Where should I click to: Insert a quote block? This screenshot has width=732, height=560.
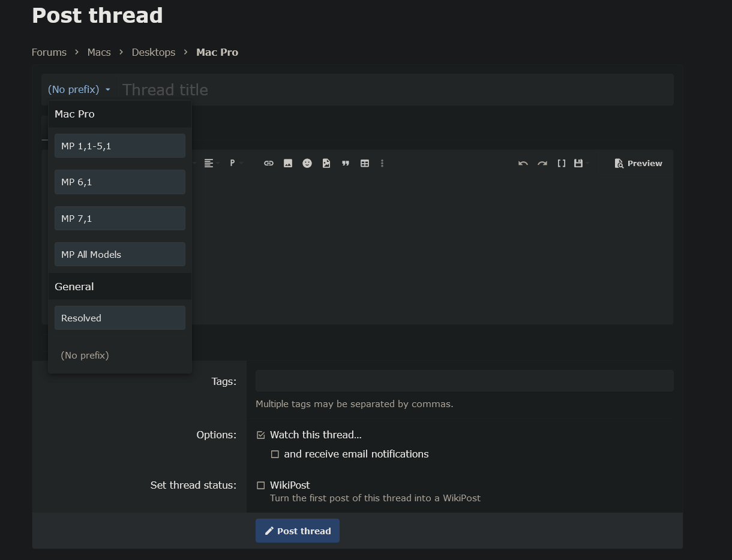[346, 163]
